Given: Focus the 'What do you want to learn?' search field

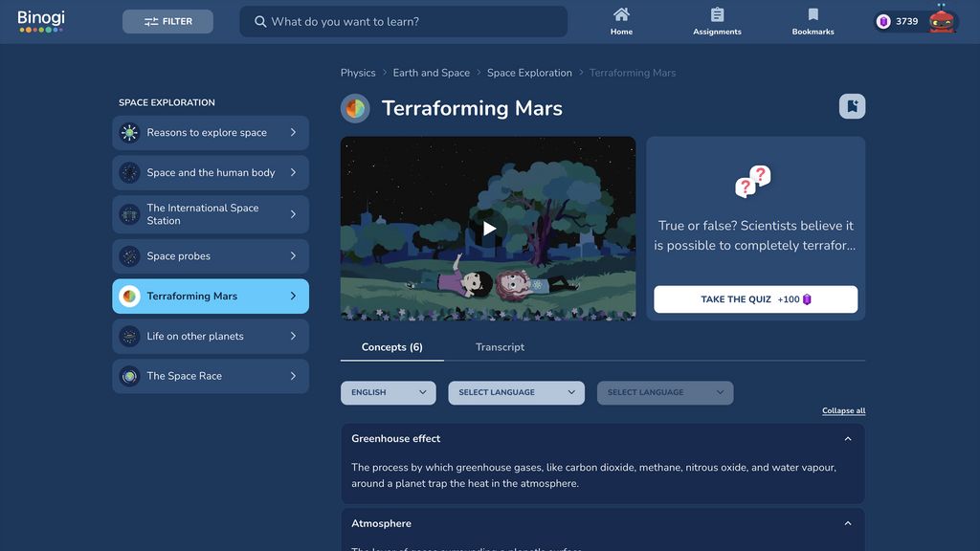Looking at the screenshot, I should pyautogui.click(x=403, y=22).
